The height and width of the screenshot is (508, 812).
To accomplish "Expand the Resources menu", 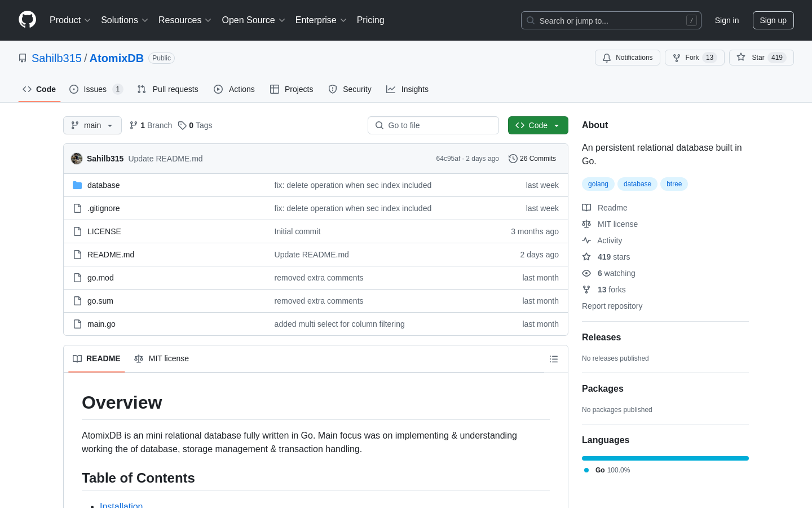I will pos(185,20).
